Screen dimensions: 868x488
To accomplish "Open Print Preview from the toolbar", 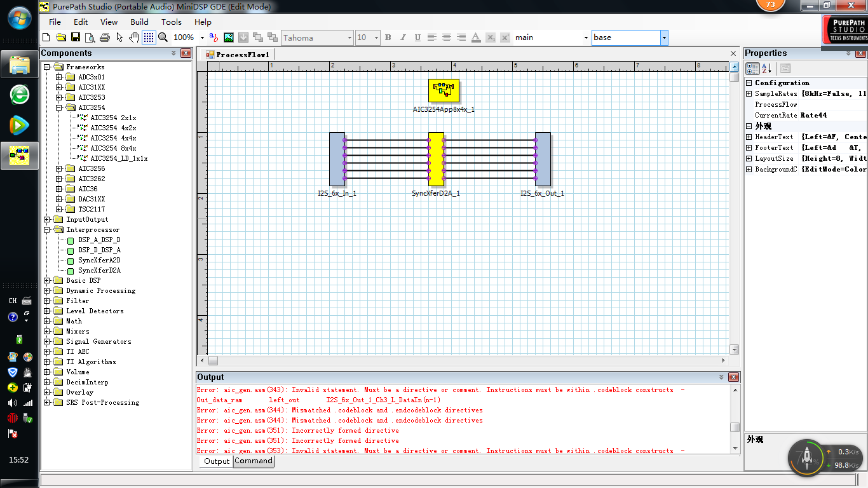I will click(90, 37).
